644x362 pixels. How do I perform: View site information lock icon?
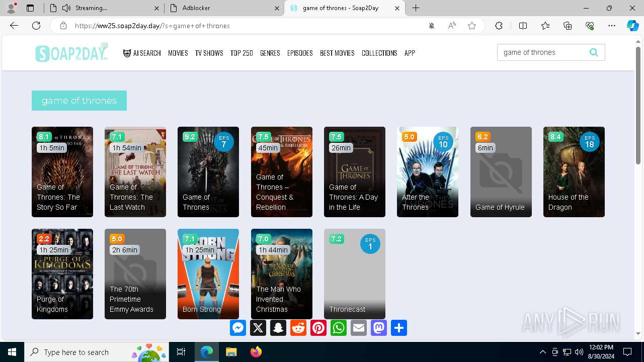[63, 26]
